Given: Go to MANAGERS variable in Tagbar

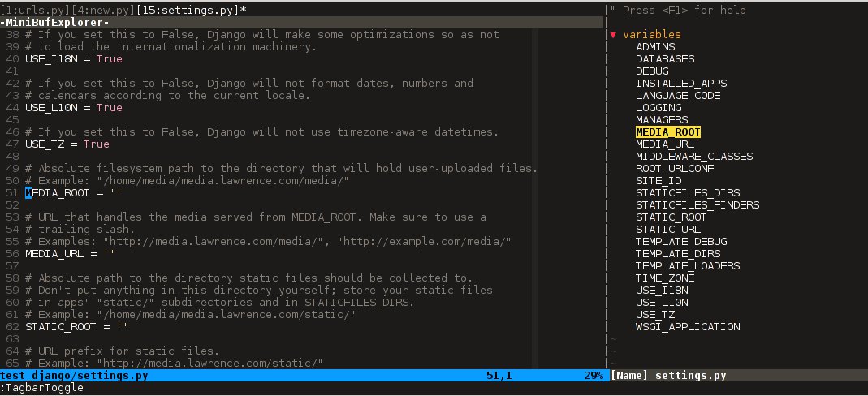Looking at the screenshot, I should 662,120.
